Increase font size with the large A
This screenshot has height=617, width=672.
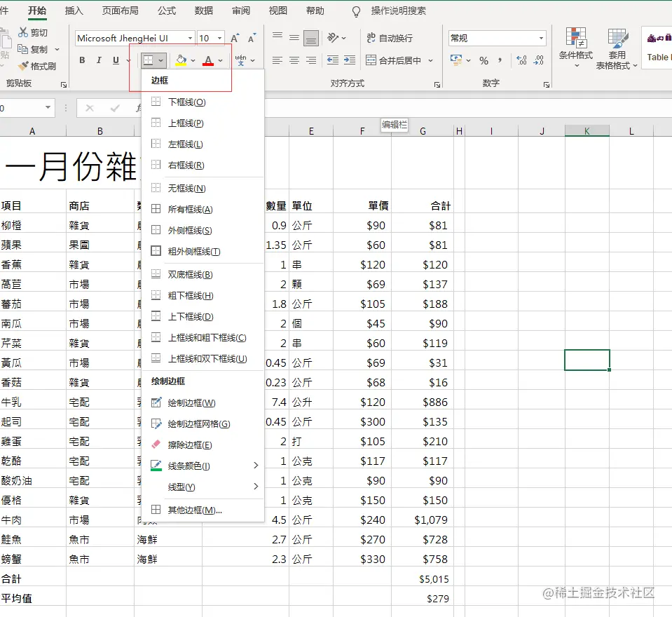pyautogui.click(x=235, y=38)
